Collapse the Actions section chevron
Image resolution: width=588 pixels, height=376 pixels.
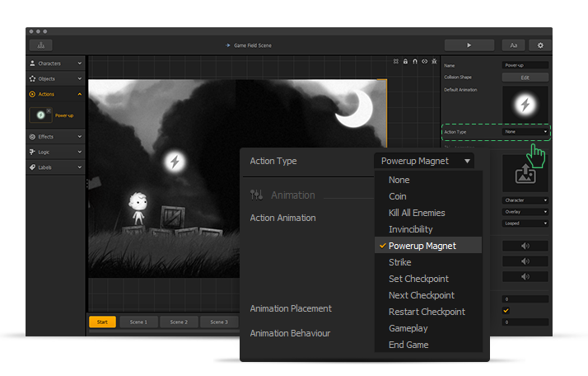[80, 94]
